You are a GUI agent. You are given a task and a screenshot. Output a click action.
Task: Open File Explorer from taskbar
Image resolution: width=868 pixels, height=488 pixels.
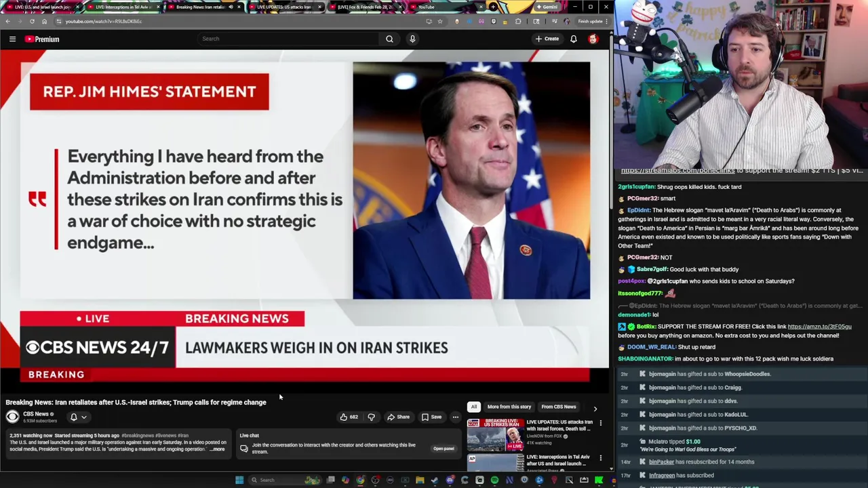[420, 480]
